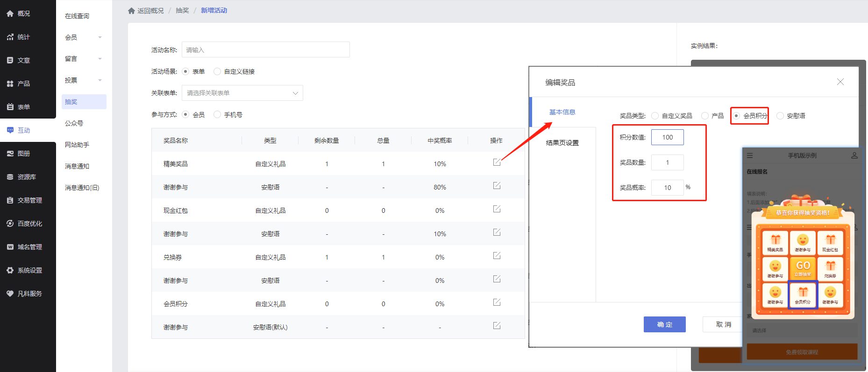This screenshot has height=372, width=868.
Task: Click the hamburger menu icon in phone preview
Action: pyautogui.click(x=750, y=155)
